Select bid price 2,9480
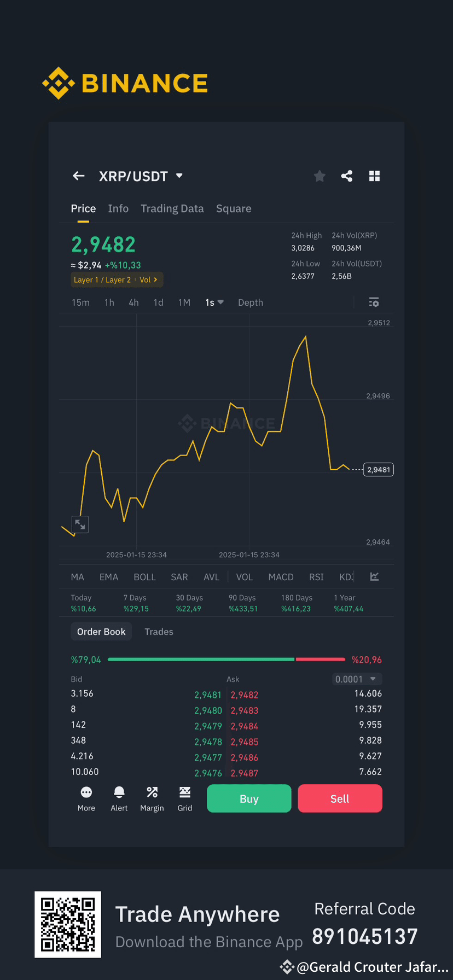453x980 pixels. pos(208,711)
